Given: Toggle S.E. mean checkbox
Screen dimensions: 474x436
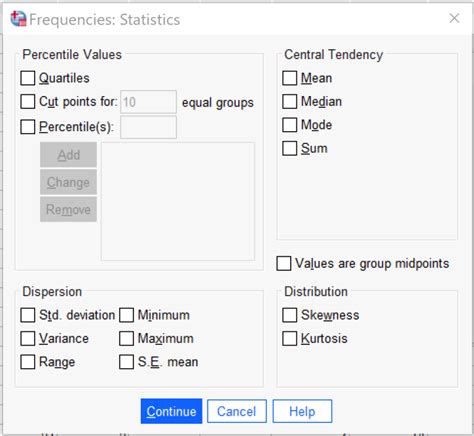Looking at the screenshot, I should 126,362.
